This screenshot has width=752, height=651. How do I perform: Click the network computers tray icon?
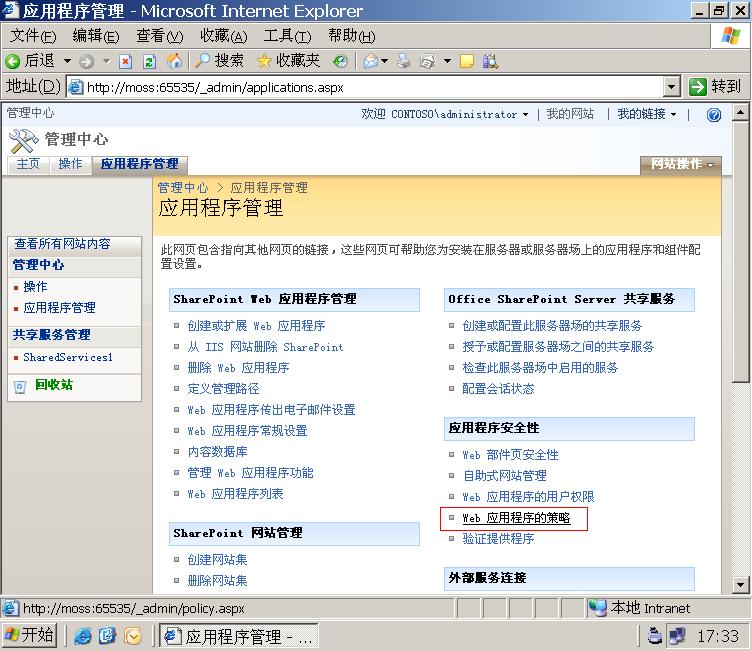pos(677,636)
